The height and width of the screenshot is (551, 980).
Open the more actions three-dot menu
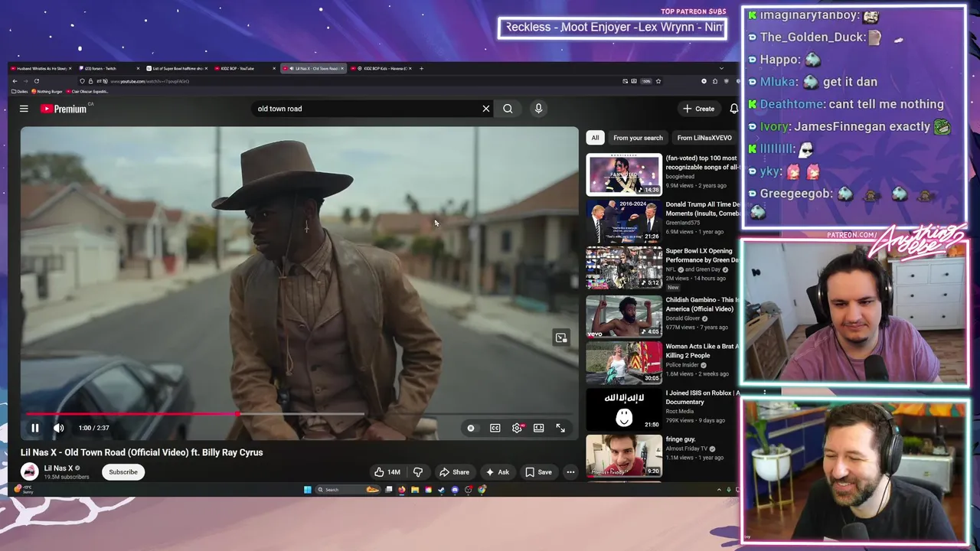point(570,472)
